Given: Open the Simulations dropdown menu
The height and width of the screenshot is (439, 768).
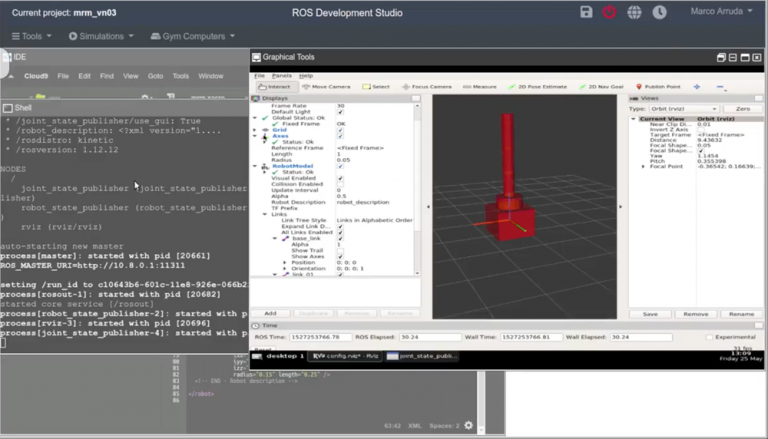Looking at the screenshot, I should pyautogui.click(x=101, y=36).
